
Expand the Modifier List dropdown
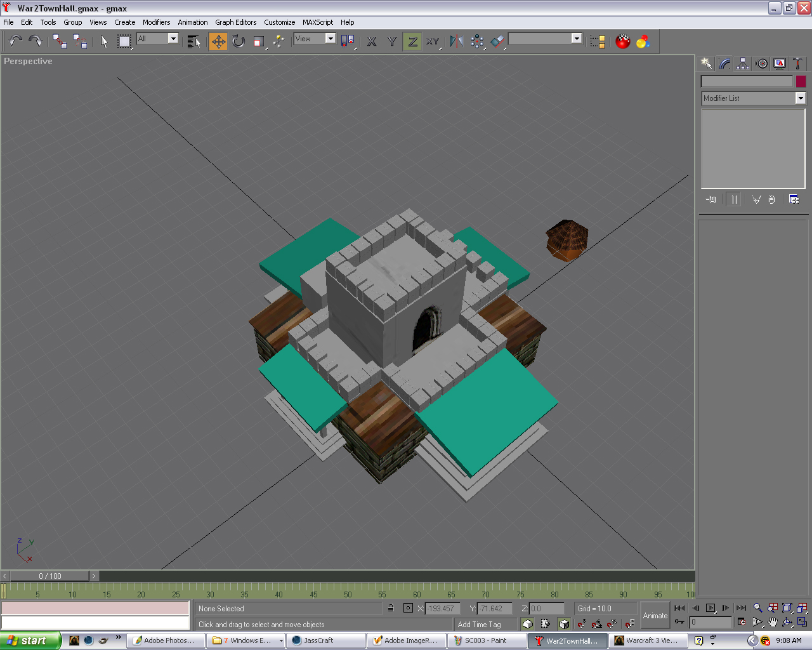(801, 98)
